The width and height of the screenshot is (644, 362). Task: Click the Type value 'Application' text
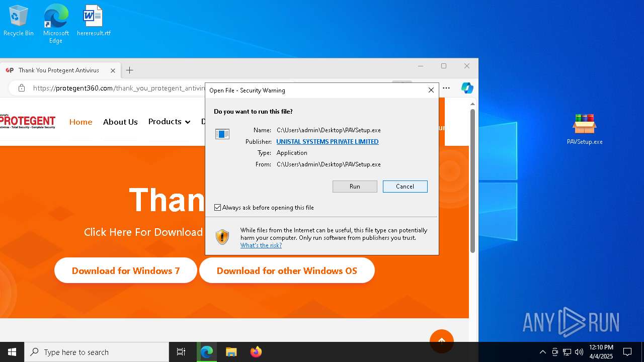292,153
